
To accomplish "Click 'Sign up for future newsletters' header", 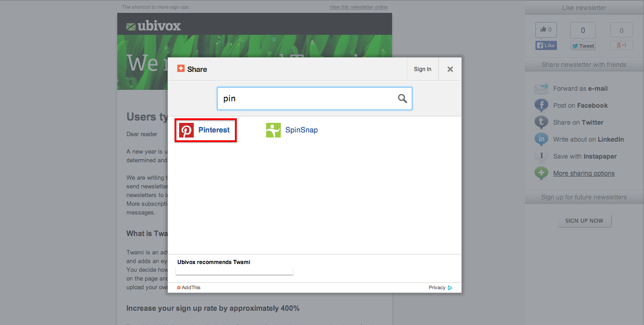I will (x=584, y=197).
